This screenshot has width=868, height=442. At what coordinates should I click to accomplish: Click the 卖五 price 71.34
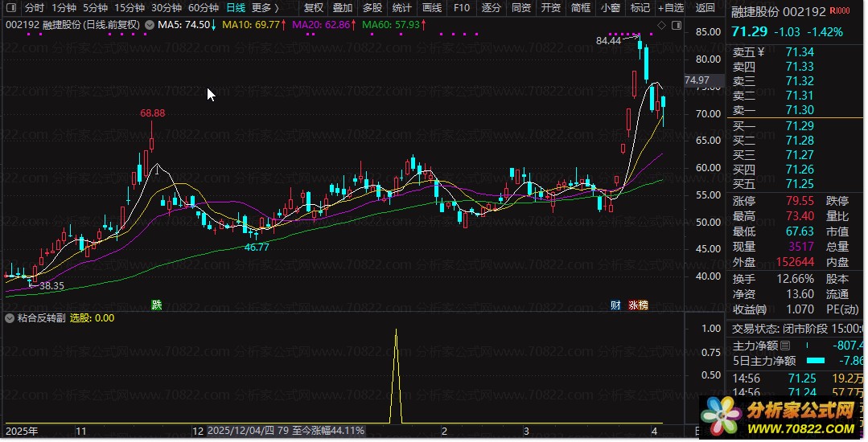[x=800, y=52]
